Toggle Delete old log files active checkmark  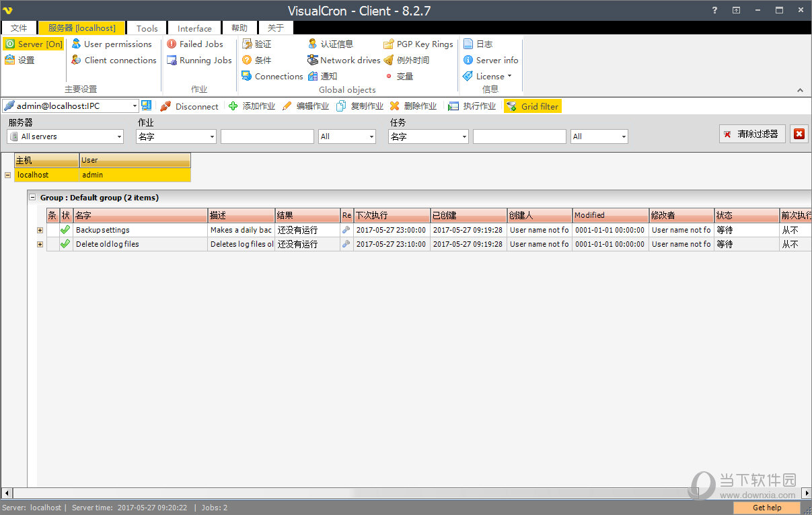click(x=65, y=244)
